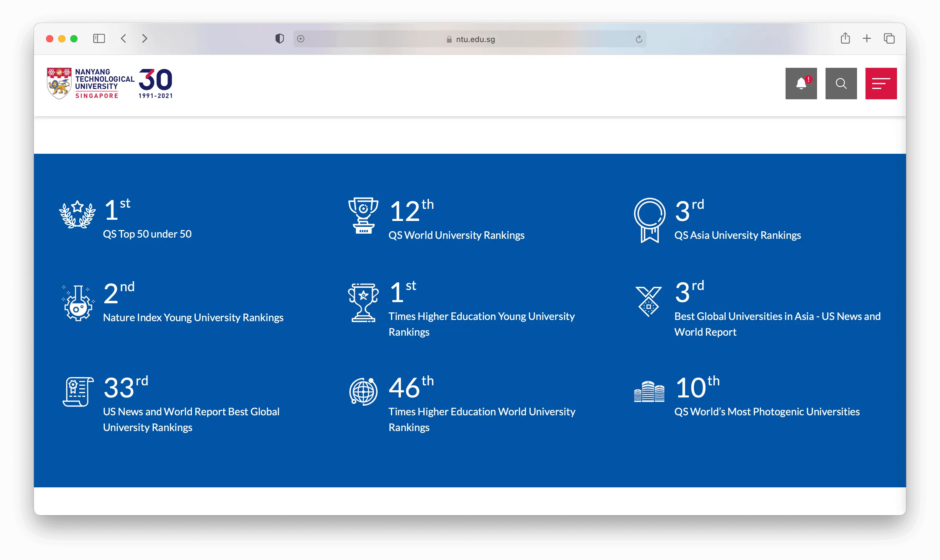This screenshot has width=940, height=560.
Task: Click the laurel wreath star icon
Action: pyautogui.click(x=78, y=214)
